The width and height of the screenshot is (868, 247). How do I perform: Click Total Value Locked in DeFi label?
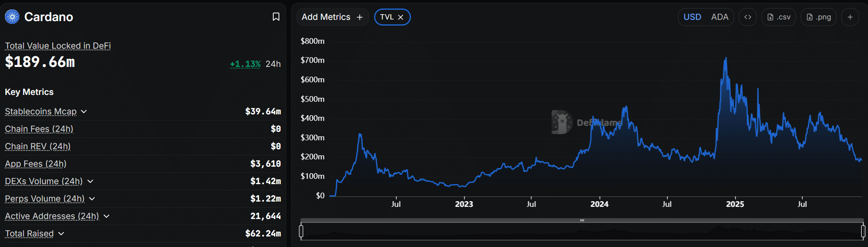pos(58,46)
